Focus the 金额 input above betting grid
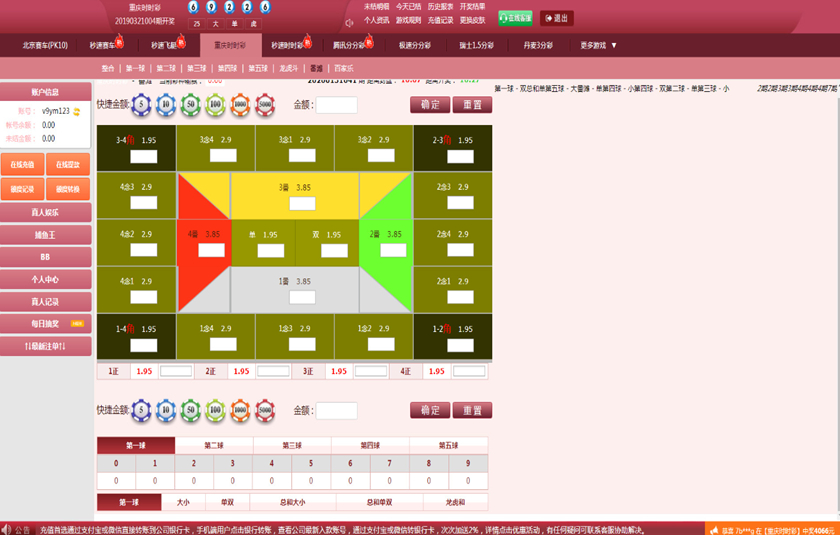Screen dimensions: 840x535 point(336,105)
